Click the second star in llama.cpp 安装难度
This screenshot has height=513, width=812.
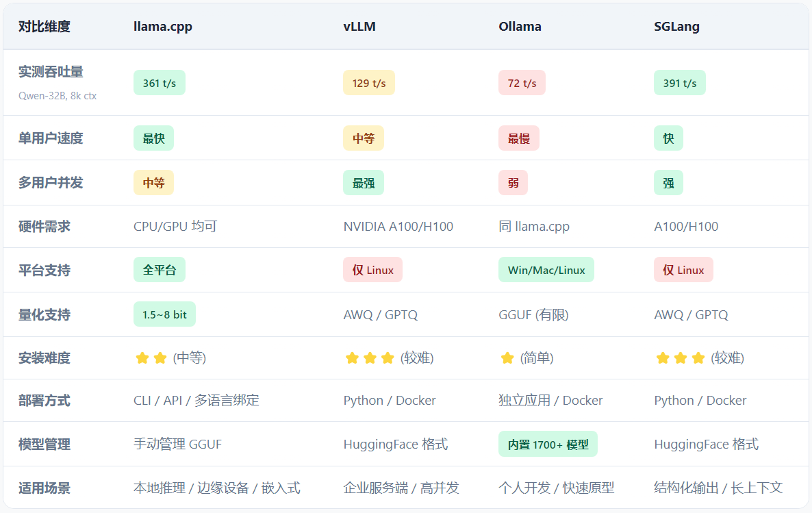[160, 358]
